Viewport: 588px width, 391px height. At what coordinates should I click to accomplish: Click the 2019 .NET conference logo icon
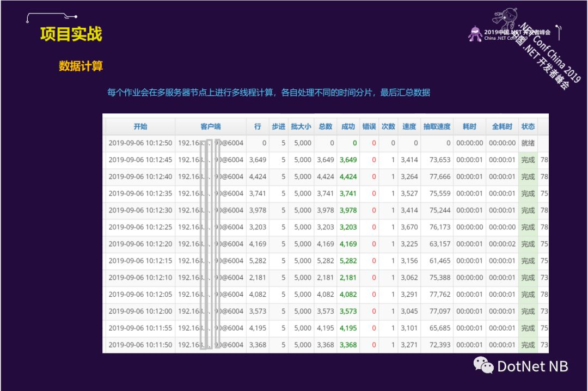coord(475,34)
